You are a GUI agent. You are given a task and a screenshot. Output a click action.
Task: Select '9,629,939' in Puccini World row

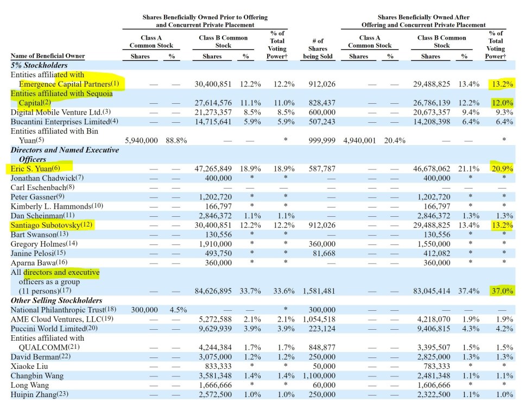(215, 329)
